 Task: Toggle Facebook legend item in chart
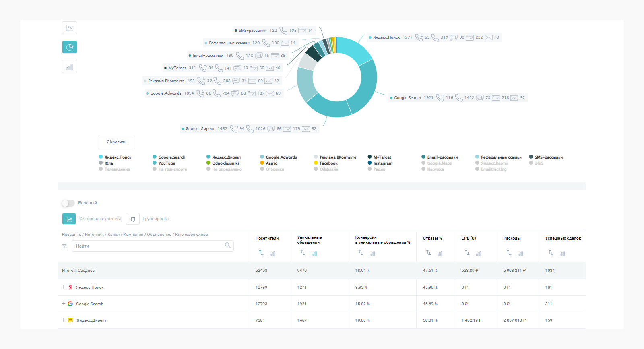(x=328, y=163)
